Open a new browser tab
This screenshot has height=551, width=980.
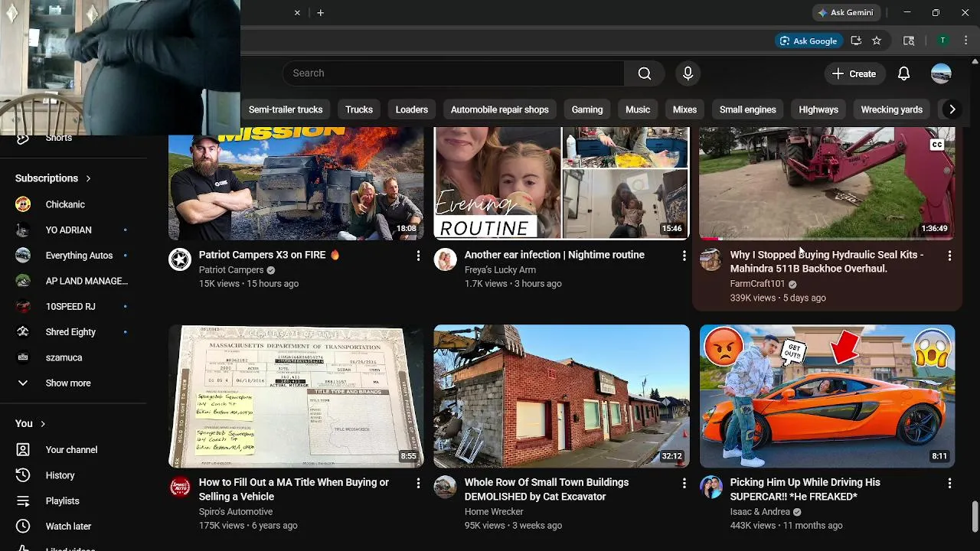point(320,12)
